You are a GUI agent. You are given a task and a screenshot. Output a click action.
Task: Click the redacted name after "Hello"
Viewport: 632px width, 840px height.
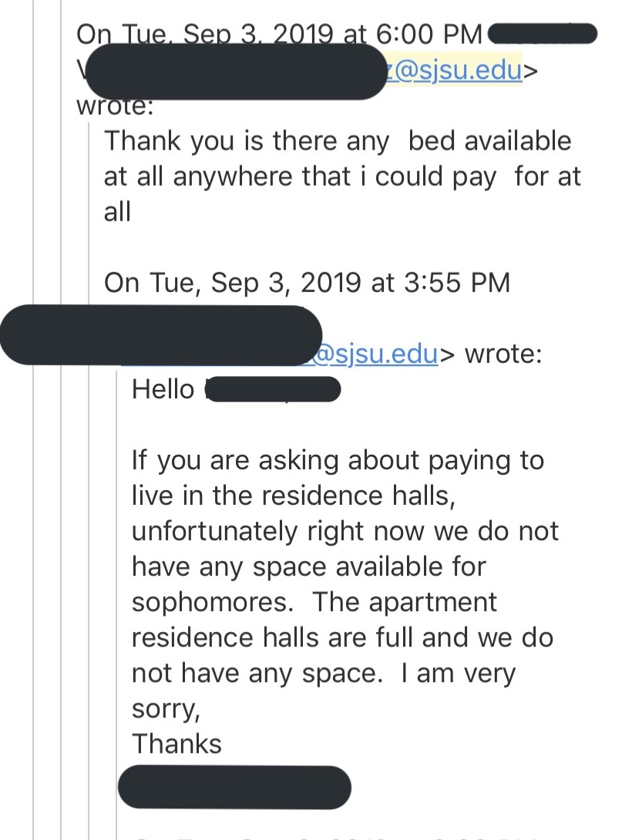[x=273, y=389]
